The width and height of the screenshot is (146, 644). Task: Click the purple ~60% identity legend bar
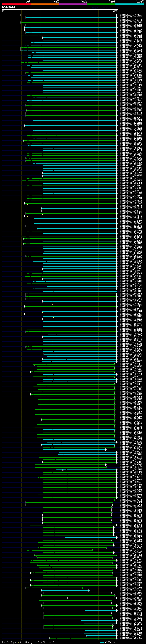(73, 4)
